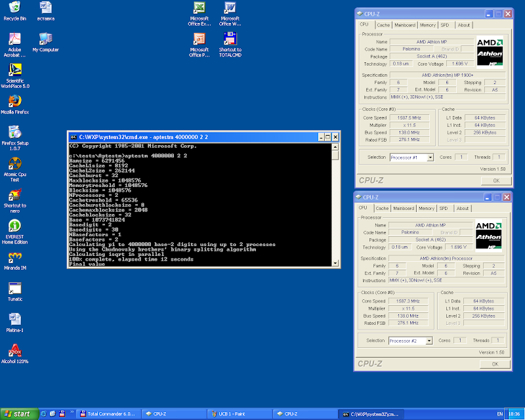Click cmd line 'Final value'

coord(87,264)
